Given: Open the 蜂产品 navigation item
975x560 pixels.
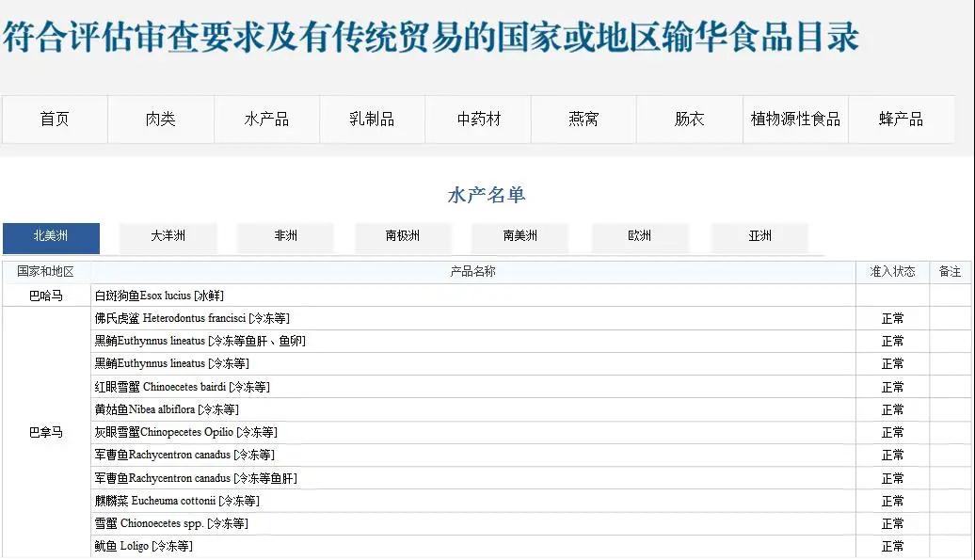Looking at the screenshot, I should point(901,120).
